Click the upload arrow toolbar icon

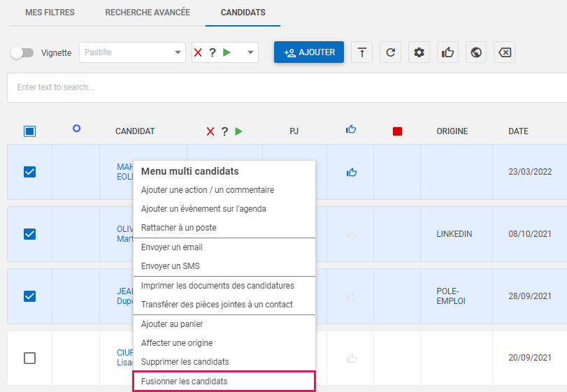tap(361, 52)
